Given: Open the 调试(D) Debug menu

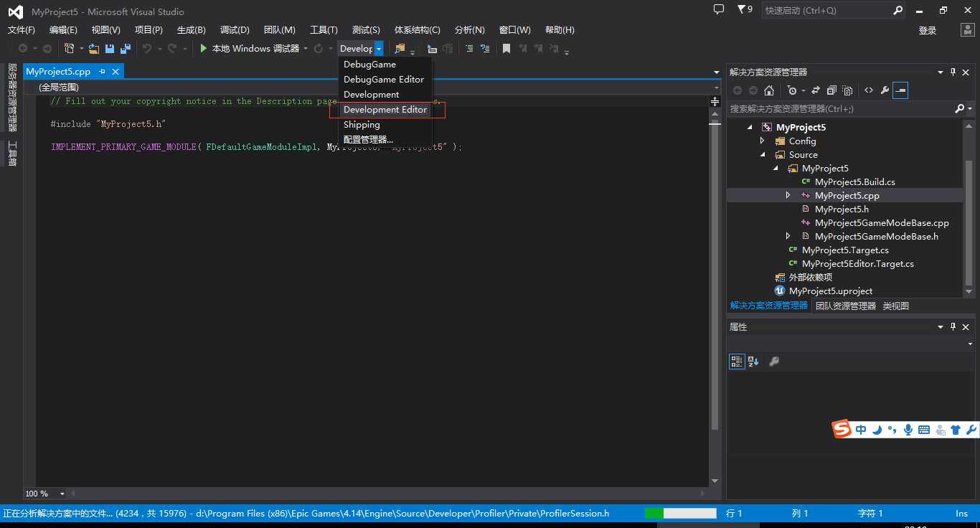Looking at the screenshot, I should pyautogui.click(x=235, y=29).
